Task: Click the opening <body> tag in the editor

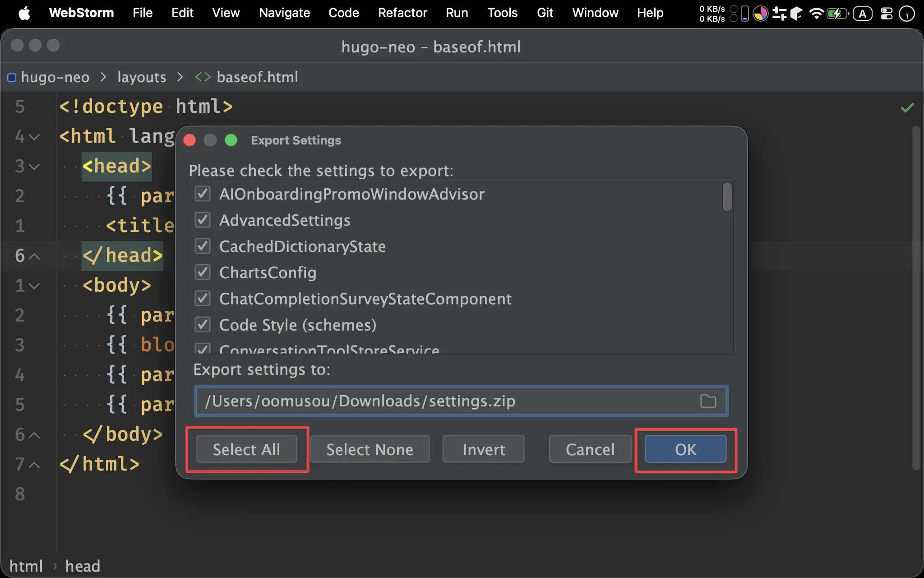Action: pyautogui.click(x=117, y=286)
